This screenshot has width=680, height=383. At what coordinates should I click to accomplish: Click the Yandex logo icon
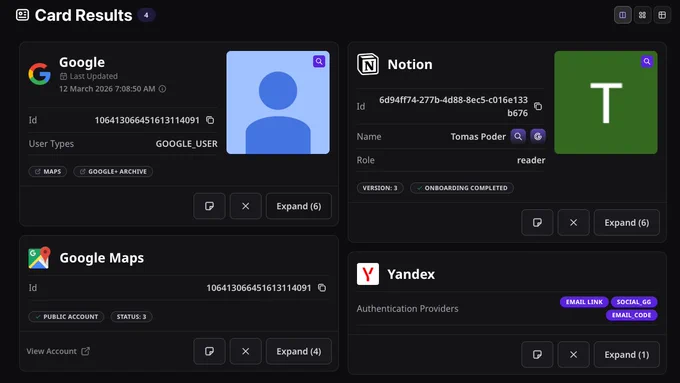click(x=368, y=274)
